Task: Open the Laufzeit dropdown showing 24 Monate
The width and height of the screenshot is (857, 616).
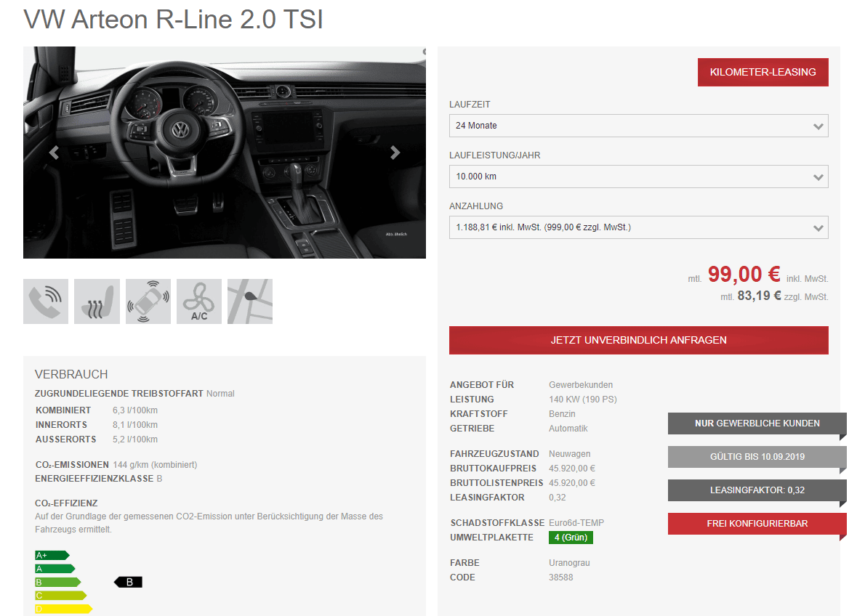Action: (638, 126)
